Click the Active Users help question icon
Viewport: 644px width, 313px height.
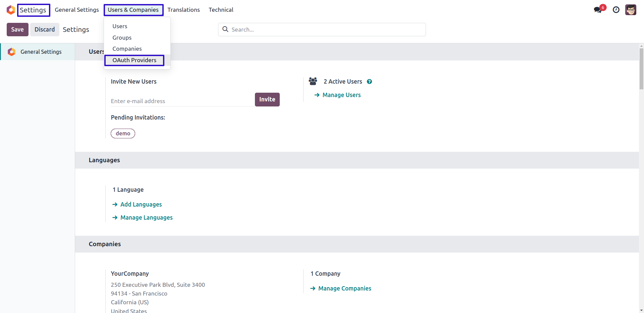tap(369, 82)
